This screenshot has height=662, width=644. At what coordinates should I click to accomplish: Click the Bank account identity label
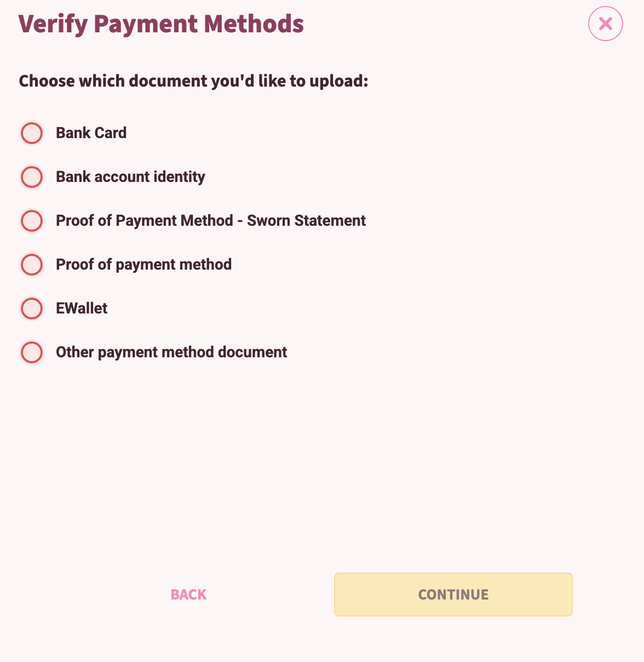pyautogui.click(x=130, y=177)
